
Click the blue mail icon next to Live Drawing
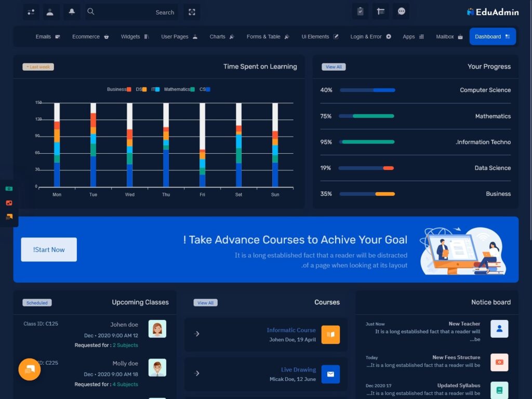coord(331,373)
